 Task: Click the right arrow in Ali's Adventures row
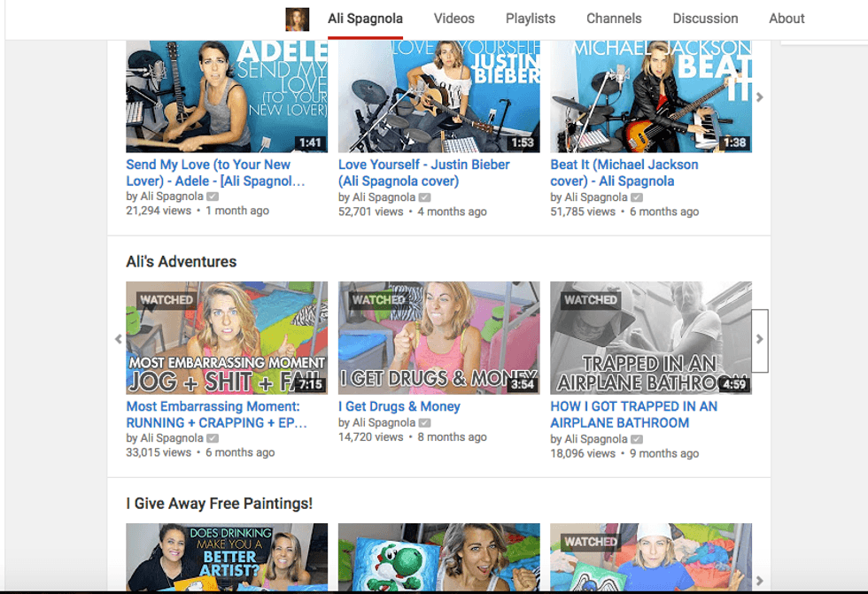759,340
